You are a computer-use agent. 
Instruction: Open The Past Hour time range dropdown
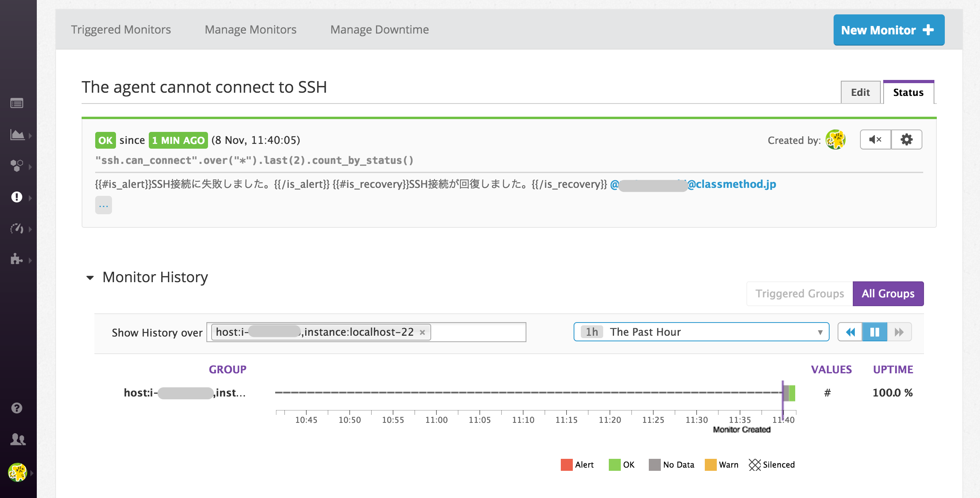point(701,332)
